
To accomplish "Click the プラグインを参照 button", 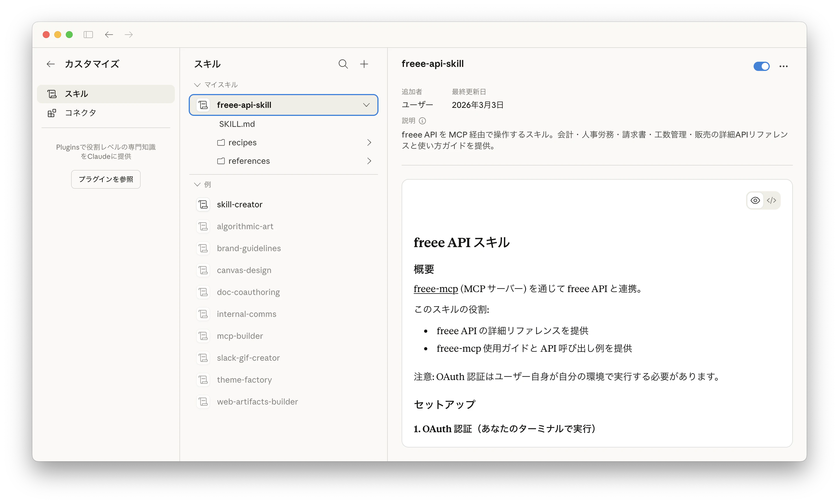I will click(x=106, y=179).
